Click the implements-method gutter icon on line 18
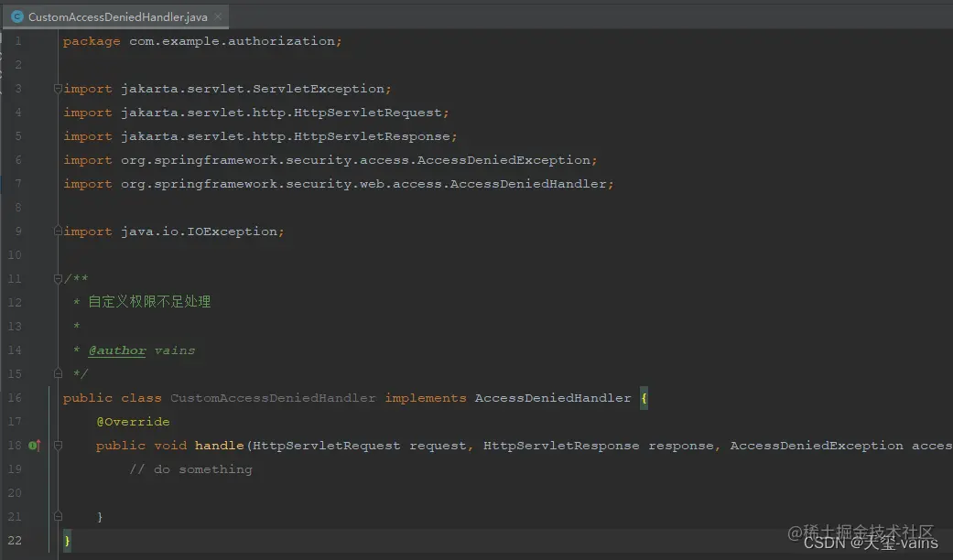The image size is (953, 560). click(x=35, y=446)
